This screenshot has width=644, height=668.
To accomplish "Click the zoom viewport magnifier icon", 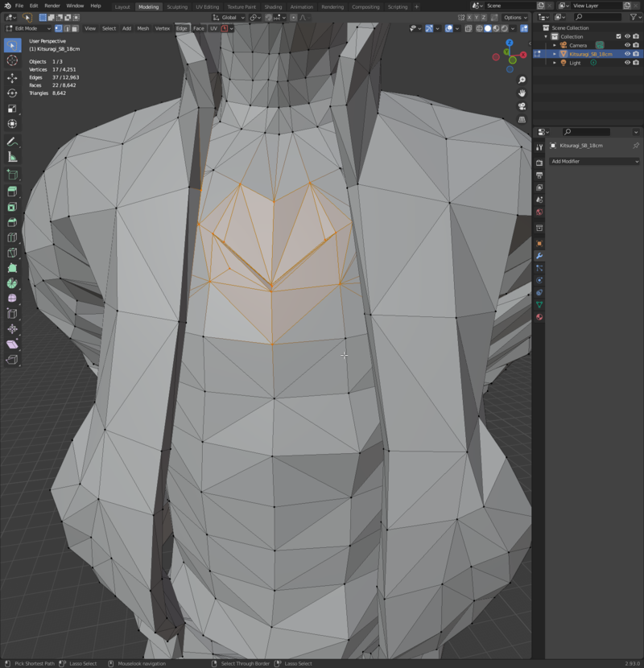I will point(522,80).
